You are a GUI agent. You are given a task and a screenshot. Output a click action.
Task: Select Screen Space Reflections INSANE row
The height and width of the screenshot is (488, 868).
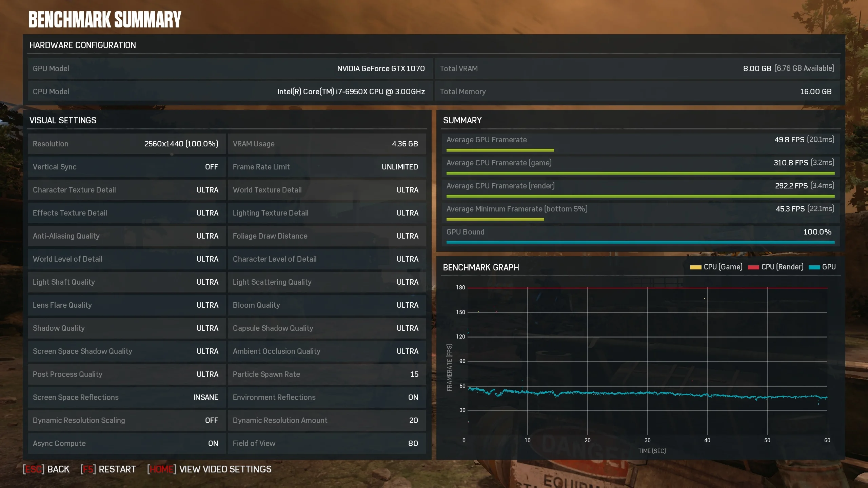pos(127,397)
